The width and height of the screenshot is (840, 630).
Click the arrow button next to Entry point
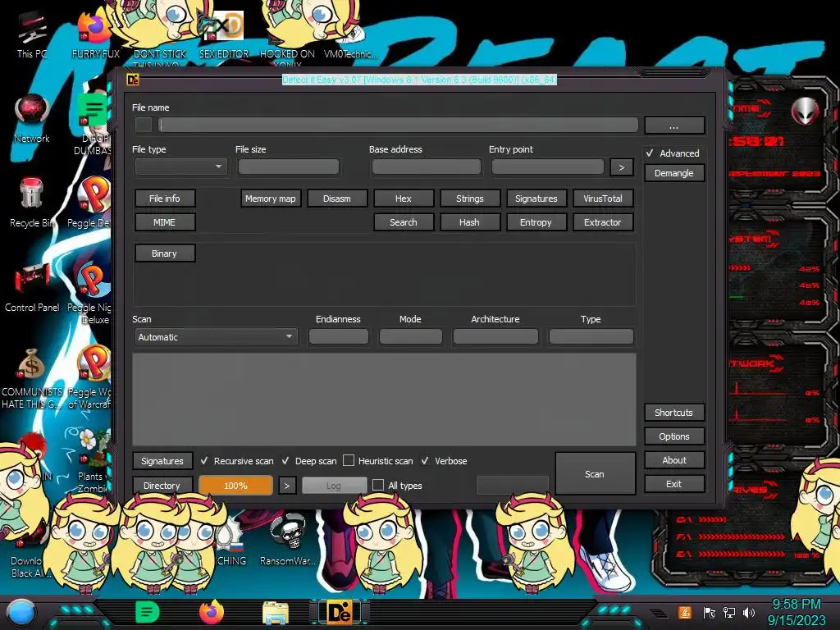tap(622, 167)
